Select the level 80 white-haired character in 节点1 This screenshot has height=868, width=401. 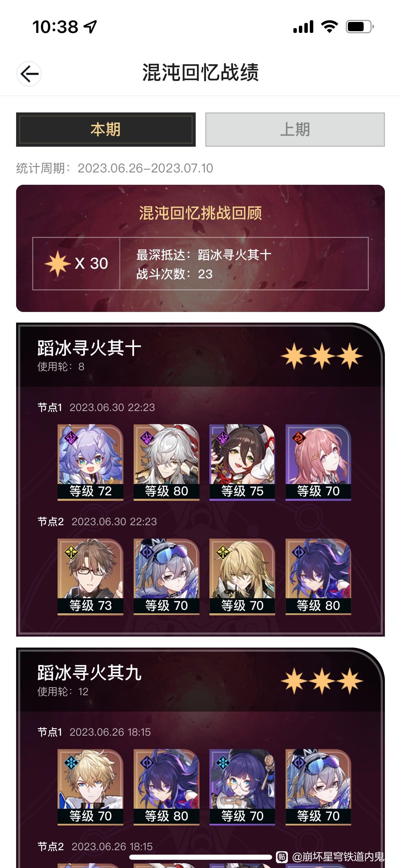(167, 462)
